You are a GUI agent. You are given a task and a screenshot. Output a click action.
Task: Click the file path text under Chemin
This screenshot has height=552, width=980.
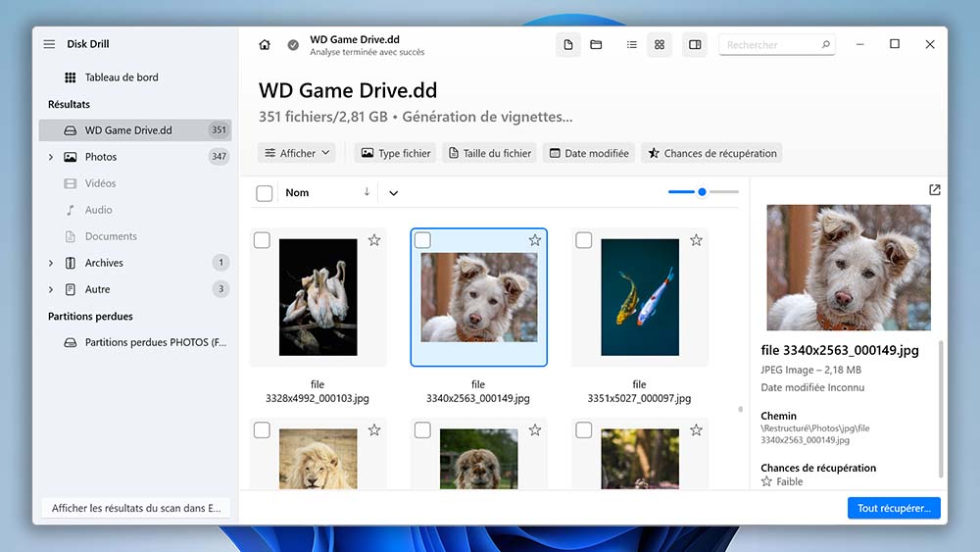(x=815, y=433)
